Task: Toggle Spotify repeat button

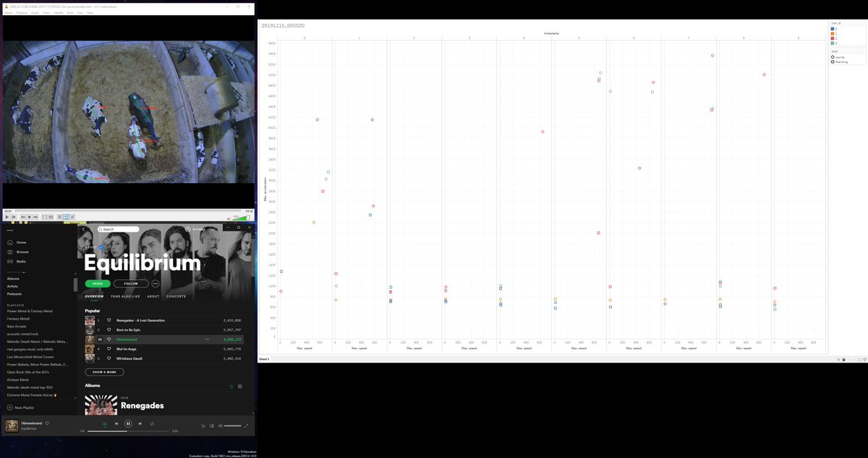Action: pos(152,423)
